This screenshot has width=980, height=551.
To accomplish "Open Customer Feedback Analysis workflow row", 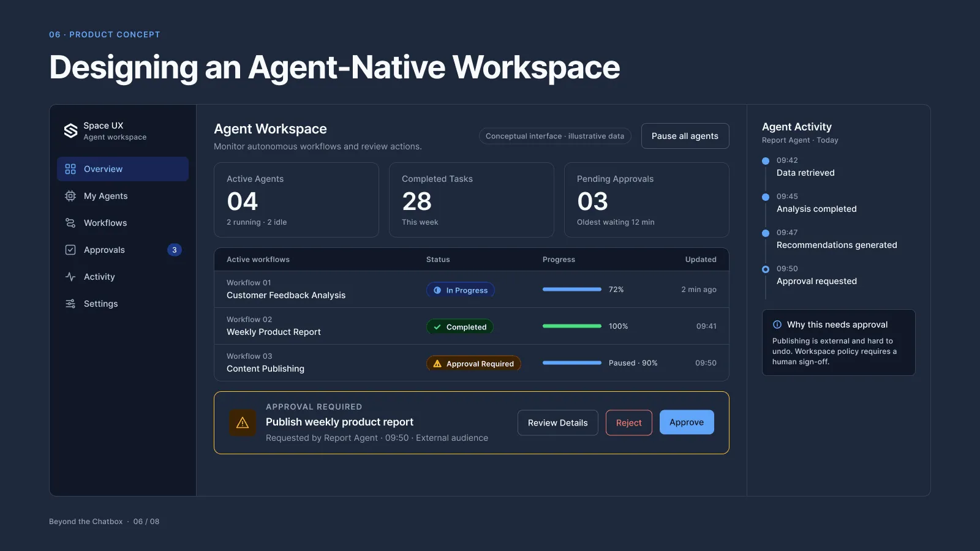I will [472, 290].
